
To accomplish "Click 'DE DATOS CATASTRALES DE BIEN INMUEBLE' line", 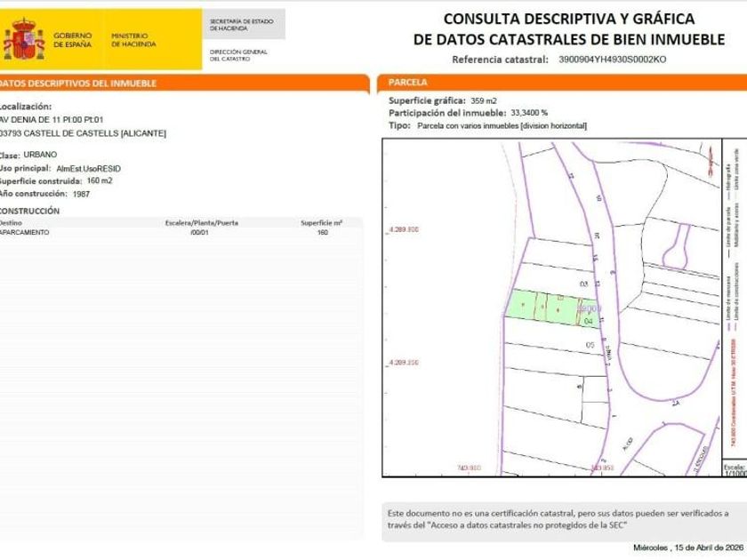I will click(569, 39).
